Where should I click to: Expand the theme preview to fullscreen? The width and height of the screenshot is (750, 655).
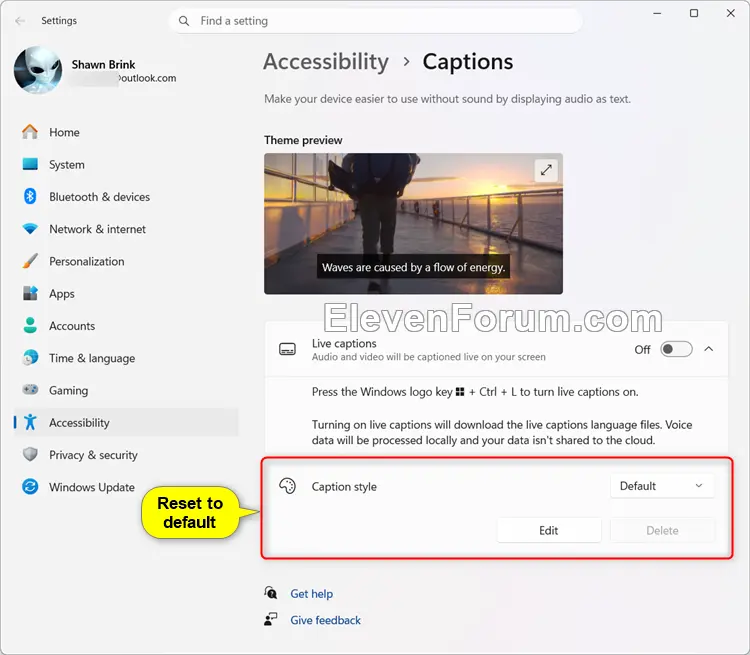546,170
